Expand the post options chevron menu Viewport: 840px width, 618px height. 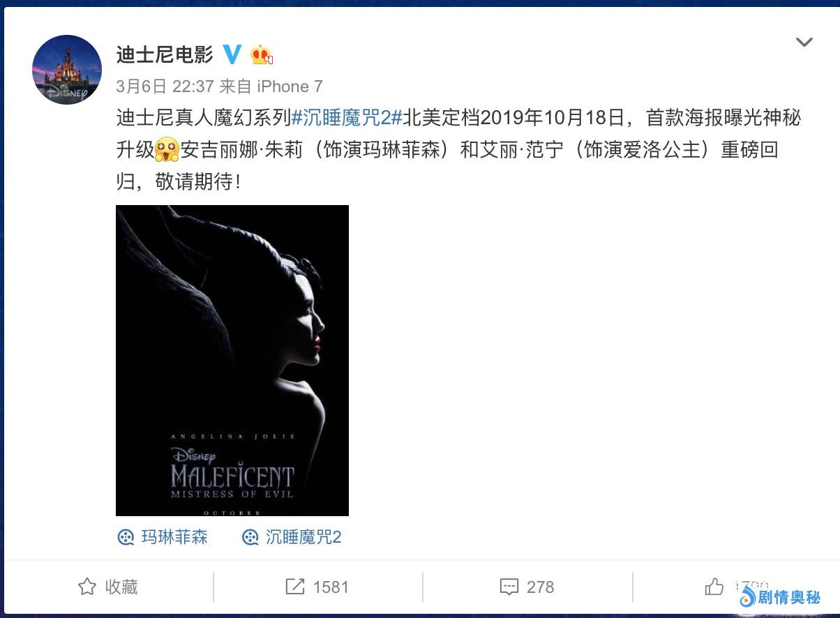(804, 43)
